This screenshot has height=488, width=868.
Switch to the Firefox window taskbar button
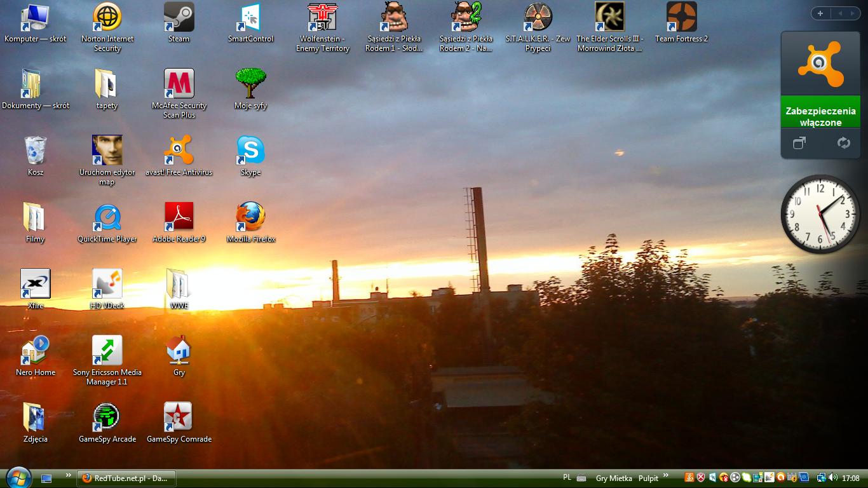[x=126, y=478]
